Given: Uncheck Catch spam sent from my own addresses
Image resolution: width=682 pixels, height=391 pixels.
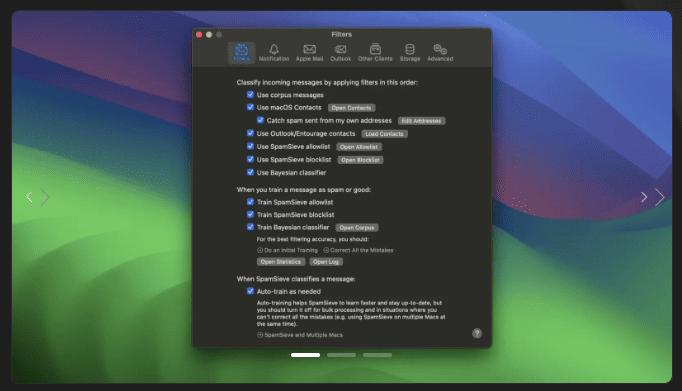Looking at the screenshot, I should click(260, 120).
